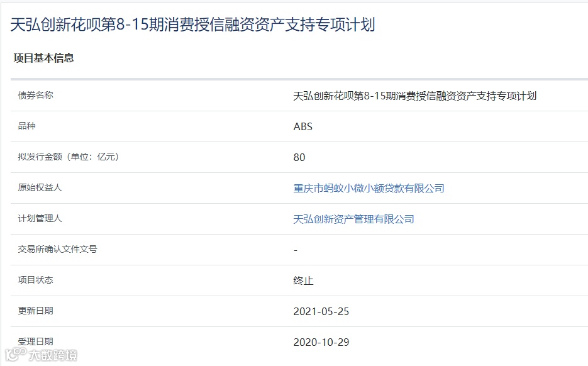The width and height of the screenshot is (588, 366).
Task: Open the 重庆市蚂蚁小微小额贷款有限公司 link
Action: pos(369,188)
